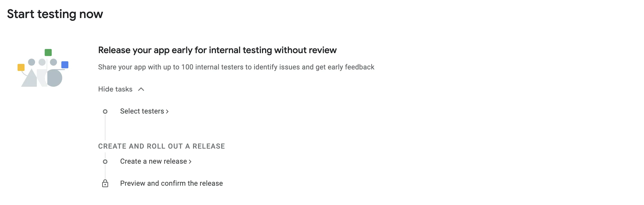
Task: Click the chevron after Create a new release
Action: pos(190,162)
